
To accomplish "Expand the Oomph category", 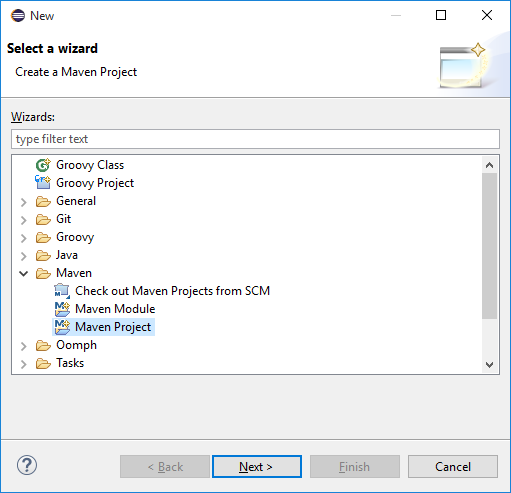I will [x=23, y=346].
